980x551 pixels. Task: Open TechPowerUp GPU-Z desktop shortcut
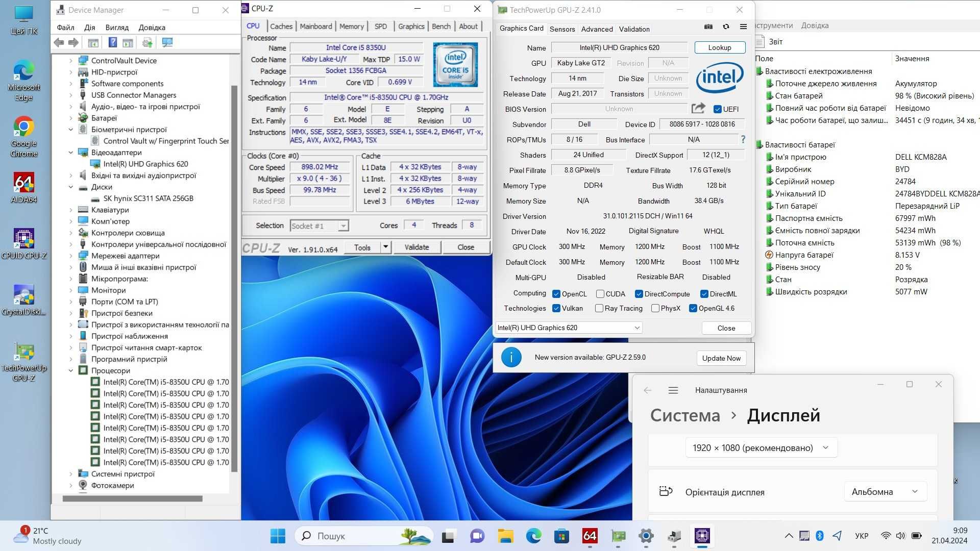point(23,362)
